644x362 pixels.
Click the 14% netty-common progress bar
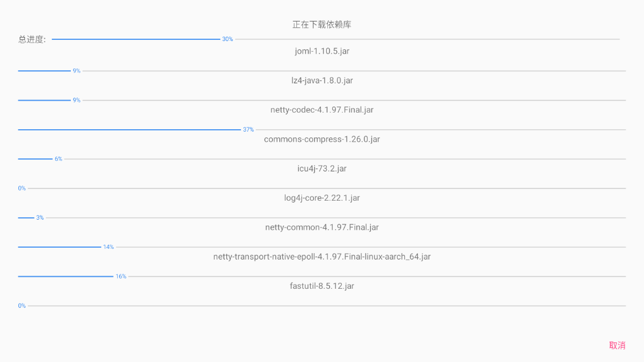pyautogui.click(x=322, y=246)
